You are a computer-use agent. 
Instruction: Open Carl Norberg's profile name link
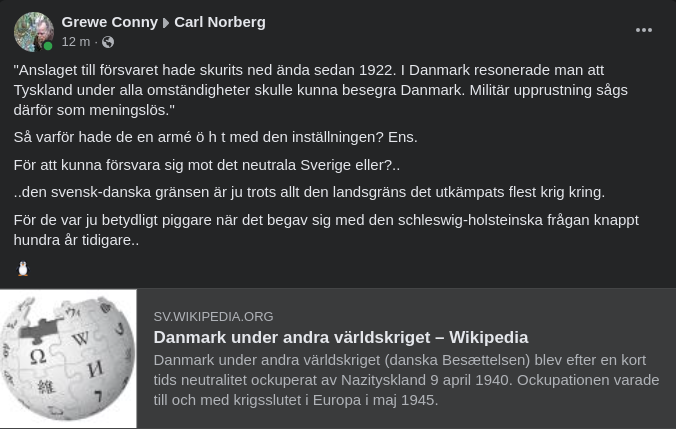pos(220,21)
